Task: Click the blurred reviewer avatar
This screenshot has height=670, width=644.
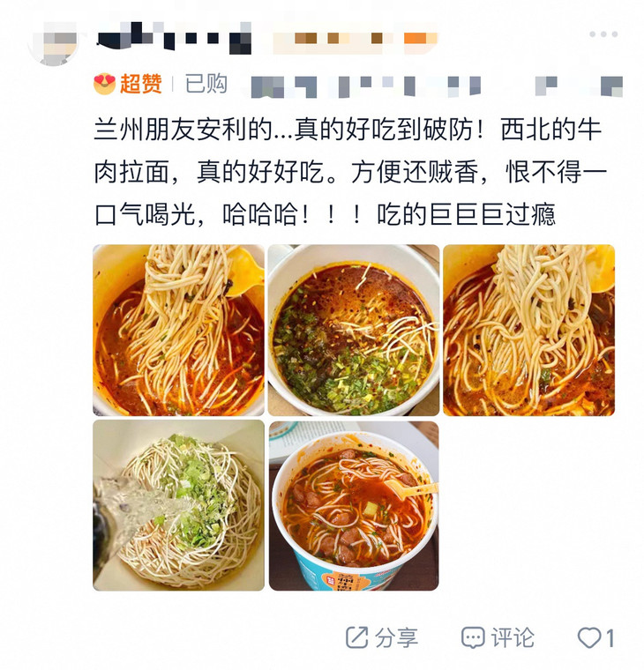Action: click(x=53, y=42)
